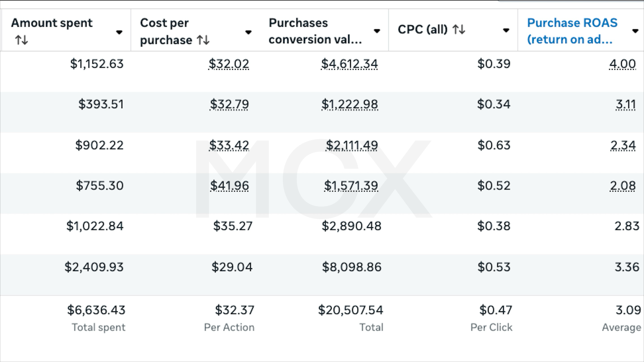Open Purchase ROAS column dropdown arrow
The image size is (644, 362).
635,31
